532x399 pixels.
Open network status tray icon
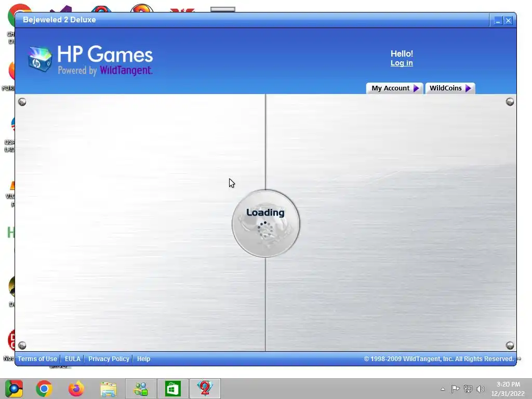pos(468,389)
